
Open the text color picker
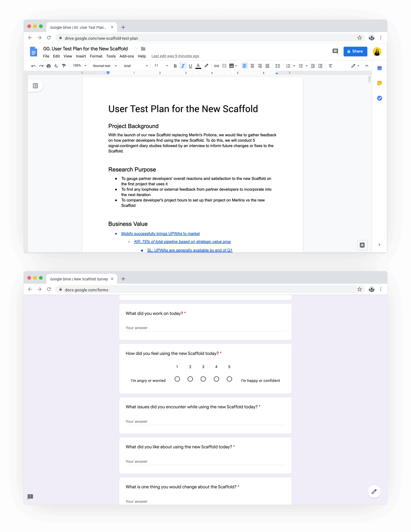198,66
